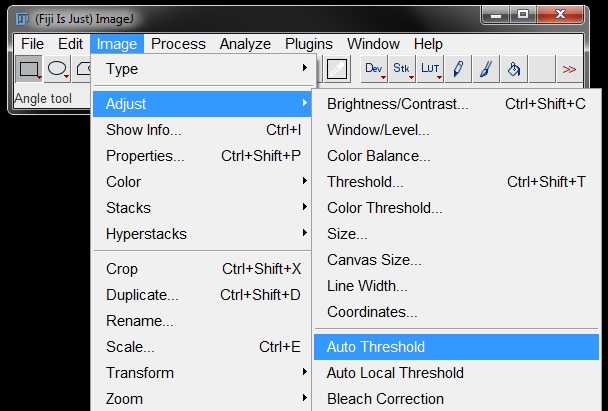Select Brightness/Contrast... option

click(x=397, y=103)
